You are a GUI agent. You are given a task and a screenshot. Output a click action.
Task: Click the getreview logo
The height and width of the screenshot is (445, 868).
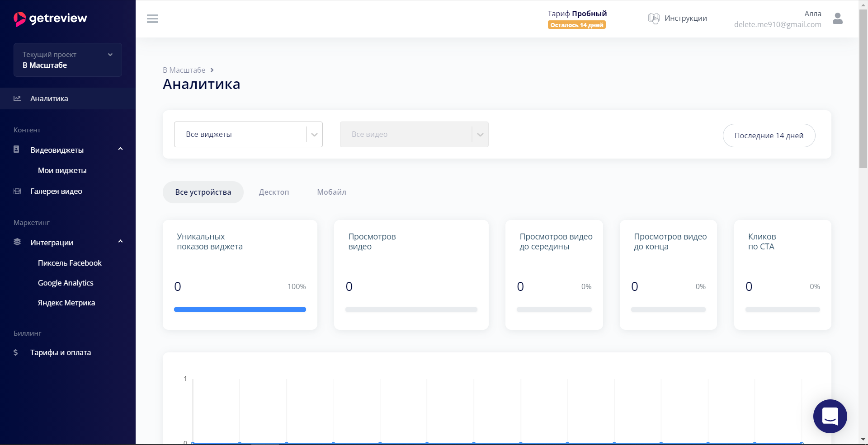click(x=50, y=19)
